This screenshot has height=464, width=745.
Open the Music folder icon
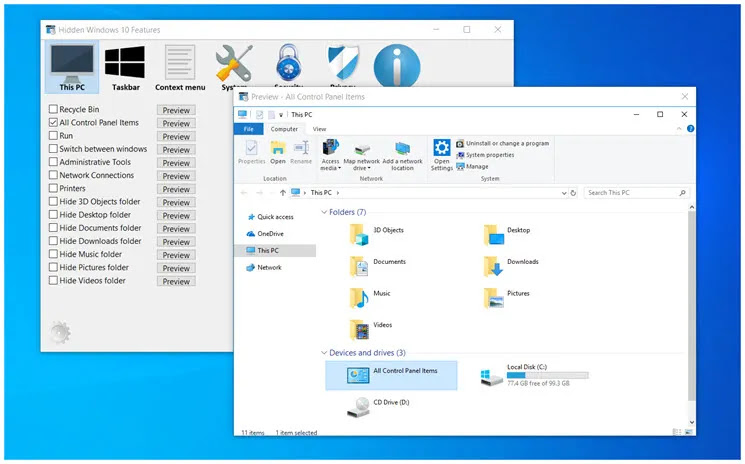pyautogui.click(x=359, y=298)
